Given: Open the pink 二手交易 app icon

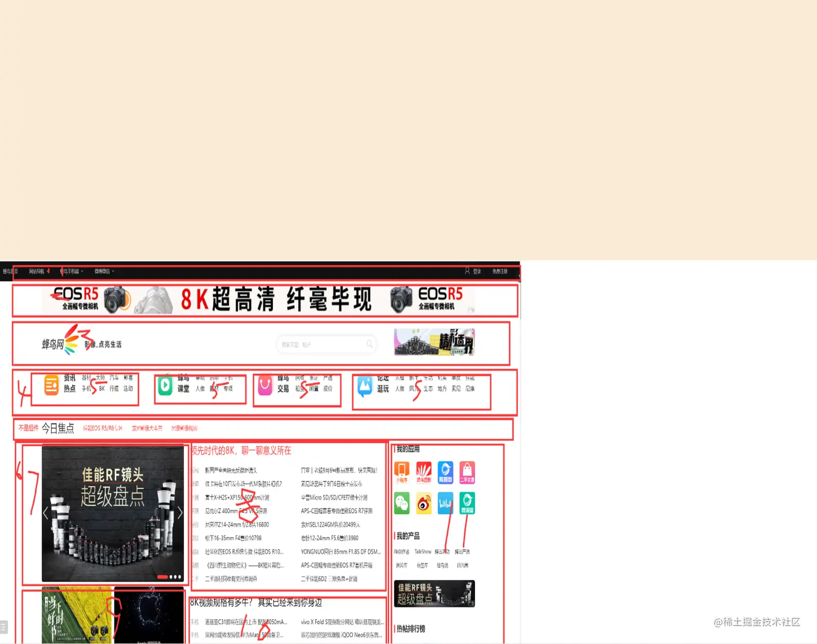Looking at the screenshot, I should point(467,472).
